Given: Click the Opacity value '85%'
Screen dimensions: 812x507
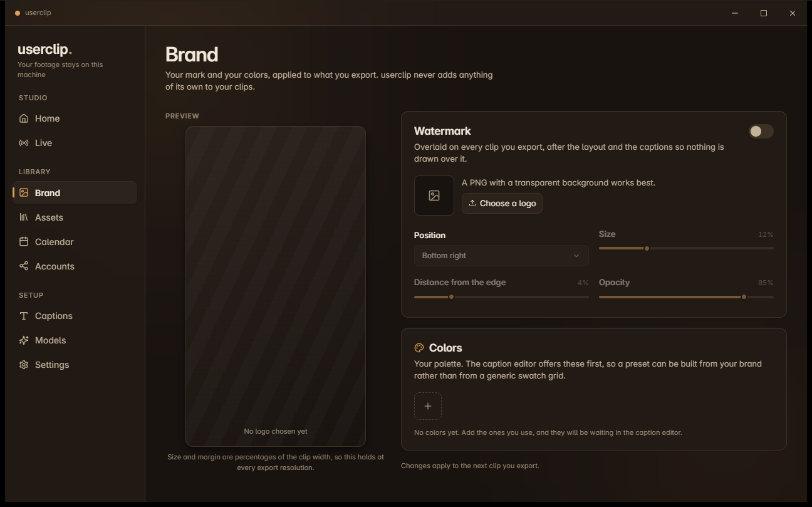Looking at the screenshot, I should coord(766,283).
